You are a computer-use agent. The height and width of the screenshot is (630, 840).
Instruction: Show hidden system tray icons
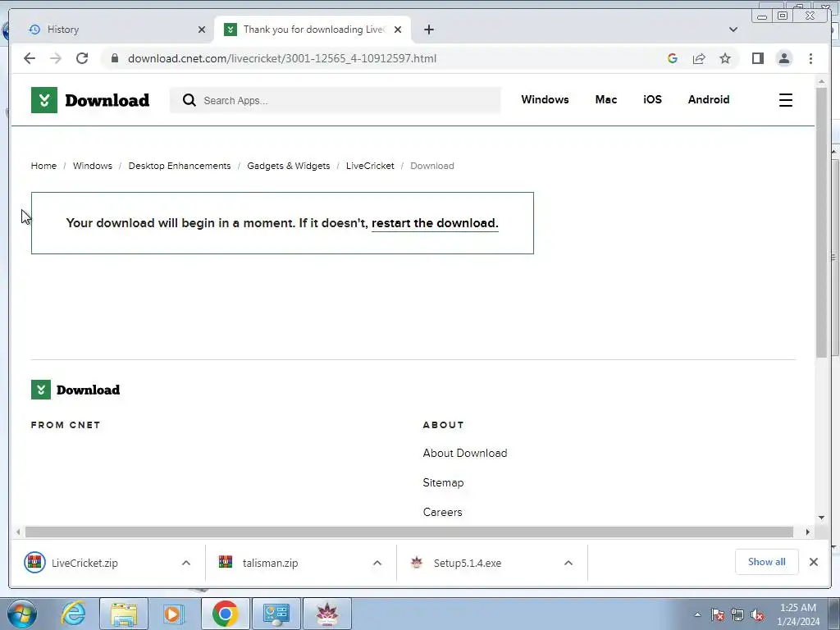[x=697, y=614]
